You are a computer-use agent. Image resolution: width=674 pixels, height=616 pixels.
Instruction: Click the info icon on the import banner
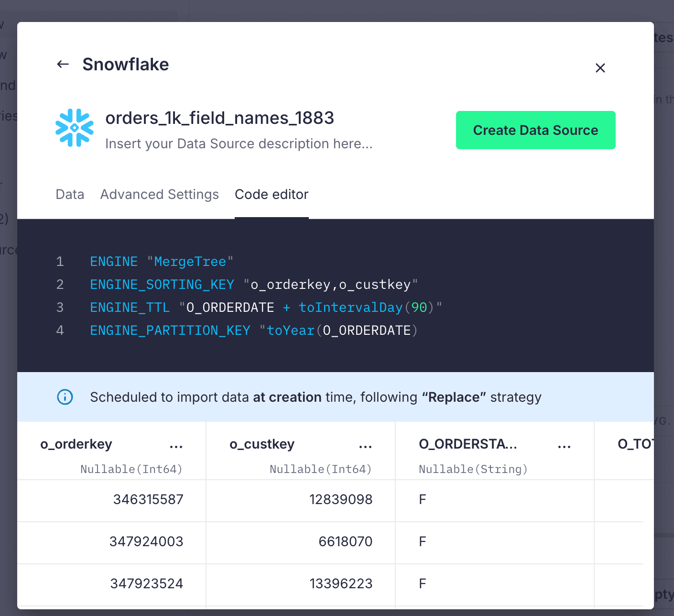tap(65, 397)
